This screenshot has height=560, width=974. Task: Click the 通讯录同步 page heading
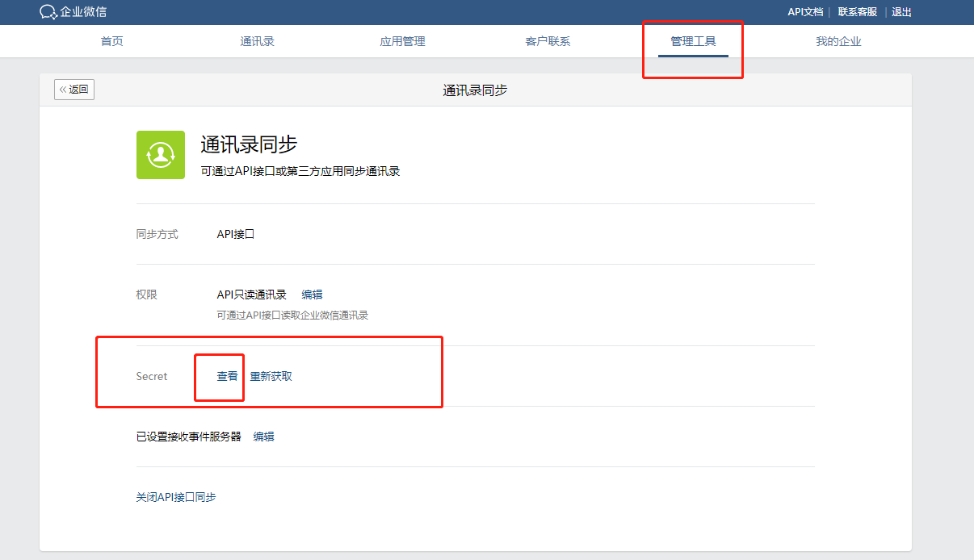click(249, 144)
